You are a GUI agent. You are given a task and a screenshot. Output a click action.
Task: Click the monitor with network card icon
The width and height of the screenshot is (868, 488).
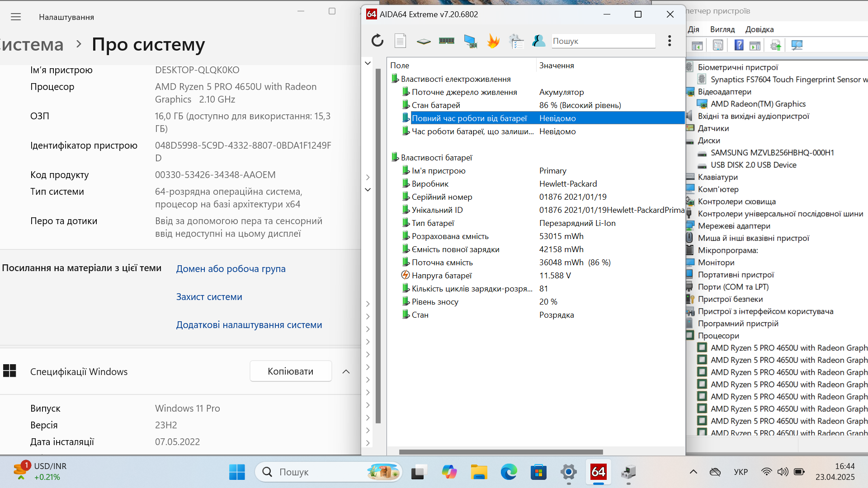pos(471,41)
